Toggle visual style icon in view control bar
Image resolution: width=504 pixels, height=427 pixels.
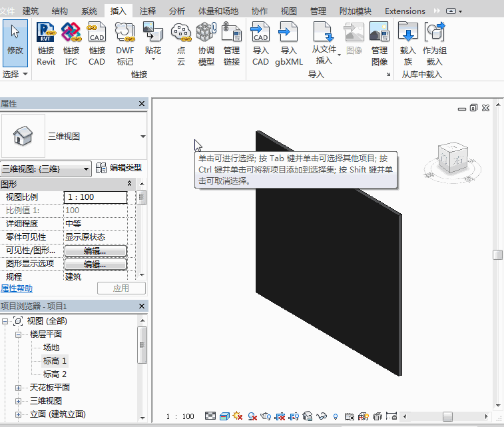tap(224, 416)
